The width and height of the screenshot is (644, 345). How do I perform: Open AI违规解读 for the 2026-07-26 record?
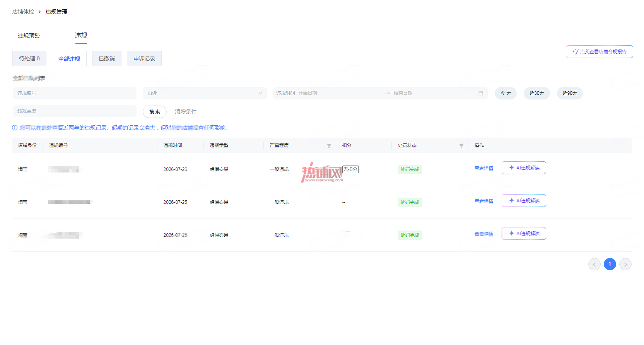tap(524, 168)
